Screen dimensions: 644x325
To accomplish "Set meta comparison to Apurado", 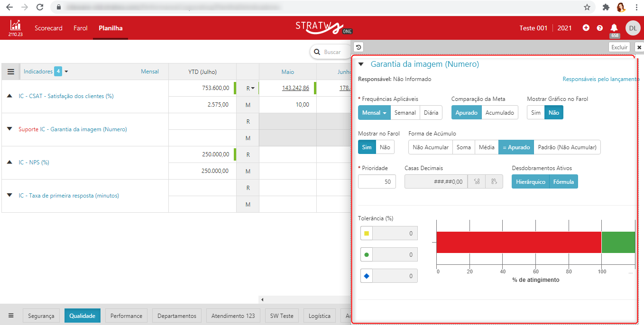I will tap(467, 113).
